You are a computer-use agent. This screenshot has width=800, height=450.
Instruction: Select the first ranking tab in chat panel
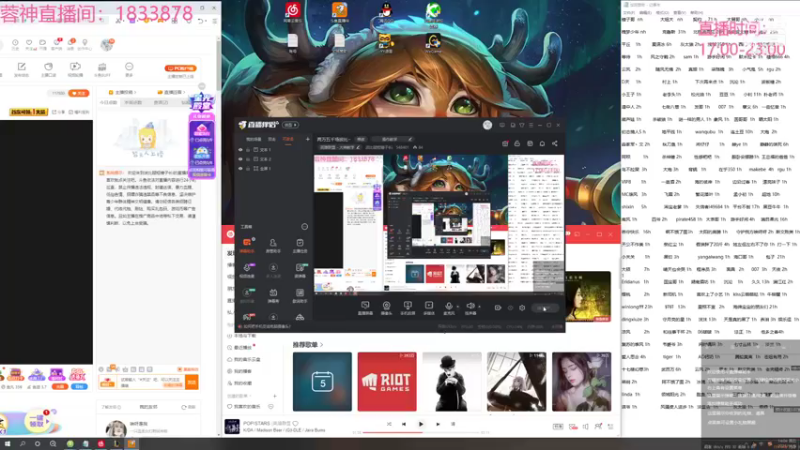pyautogui.click(x=108, y=103)
